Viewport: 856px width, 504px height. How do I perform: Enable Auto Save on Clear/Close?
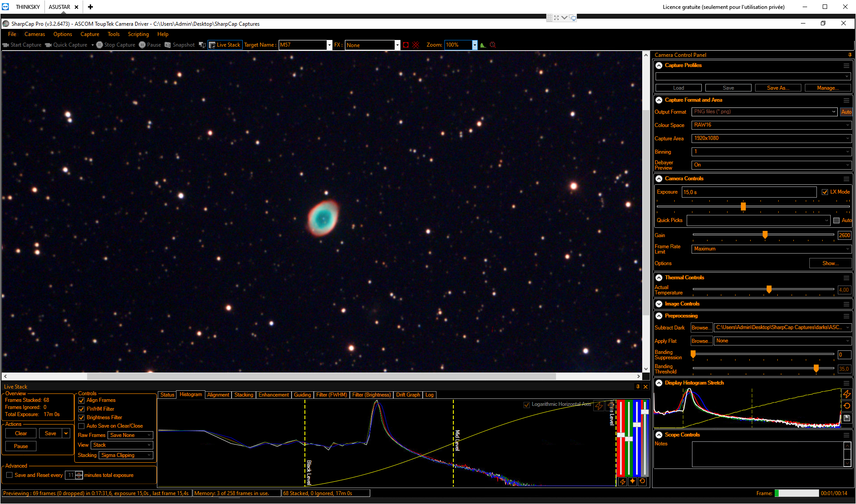click(x=81, y=426)
